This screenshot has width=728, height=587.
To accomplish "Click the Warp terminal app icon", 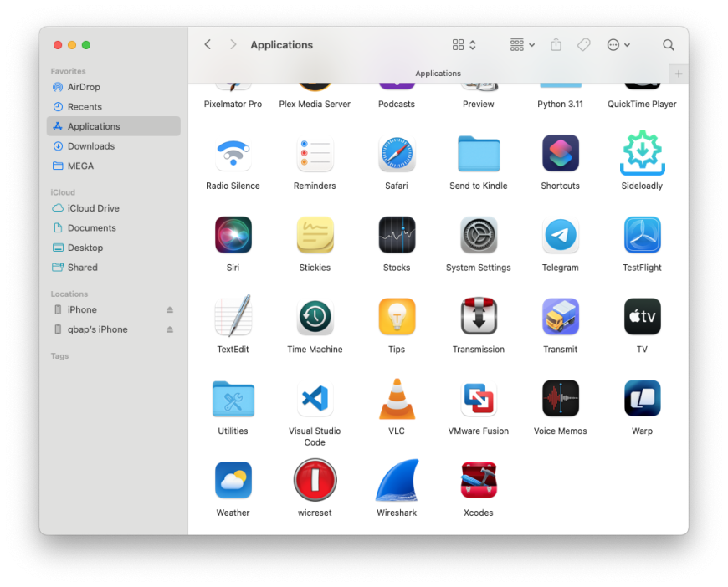I will coord(642,399).
